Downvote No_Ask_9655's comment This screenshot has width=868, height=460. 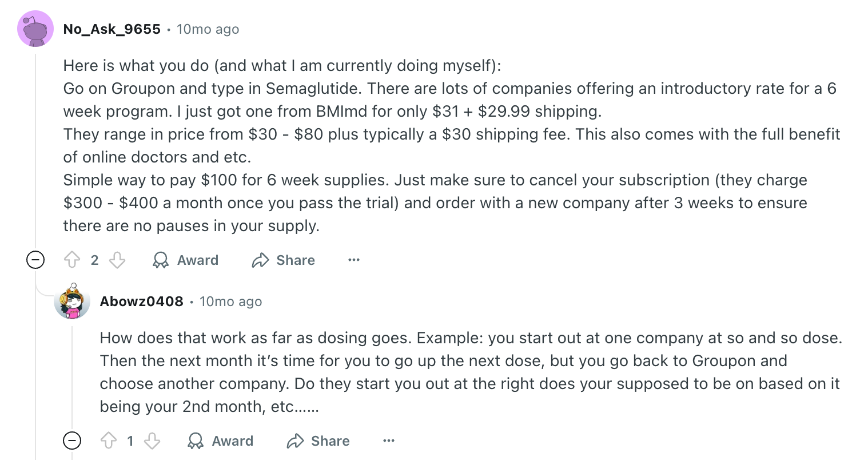[117, 260]
